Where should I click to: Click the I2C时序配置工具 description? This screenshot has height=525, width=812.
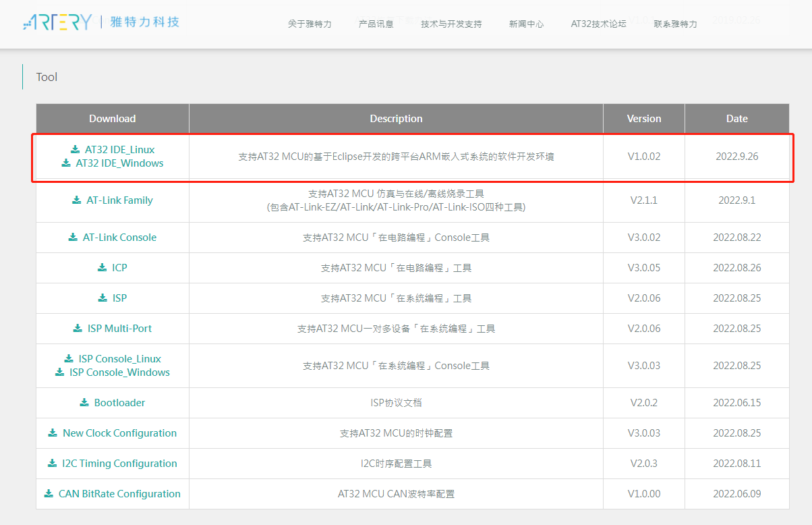pyautogui.click(x=397, y=463)
